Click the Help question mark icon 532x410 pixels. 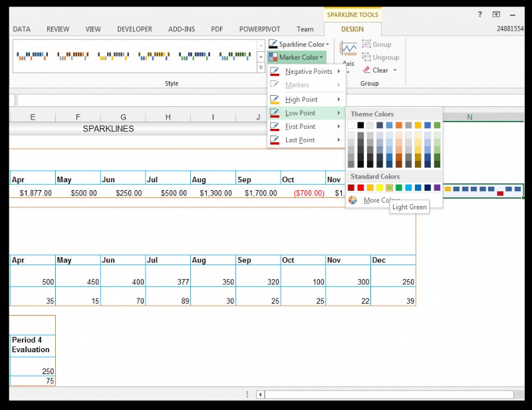tap(480, 13)
